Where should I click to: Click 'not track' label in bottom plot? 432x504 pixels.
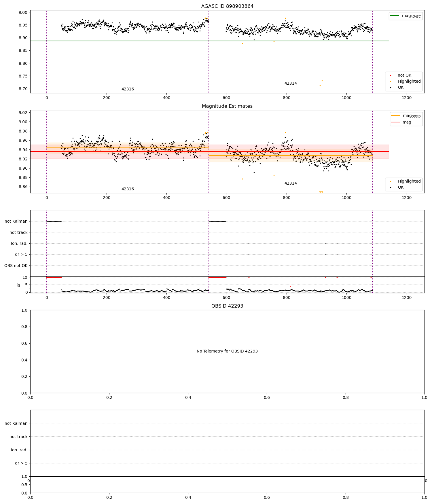click(18, 437)
